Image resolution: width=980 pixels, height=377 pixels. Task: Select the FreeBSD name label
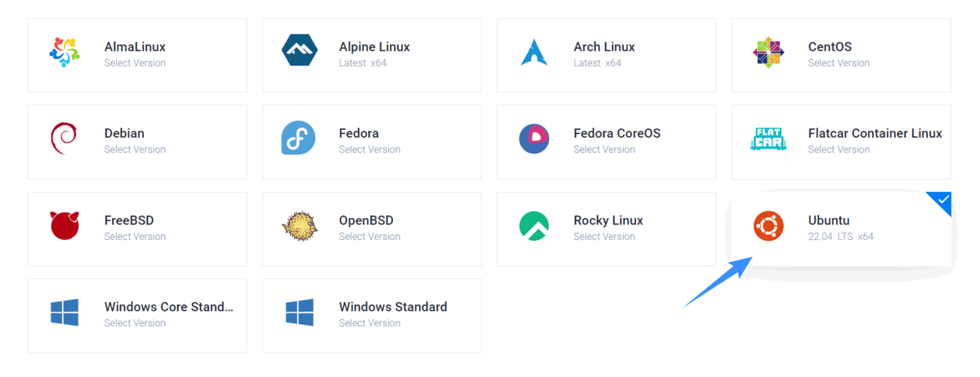point(129,221)
